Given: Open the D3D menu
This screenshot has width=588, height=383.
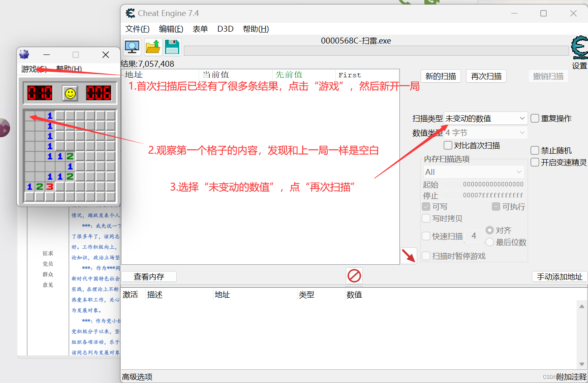Looking at the screenshot, I should click(225, 29).
